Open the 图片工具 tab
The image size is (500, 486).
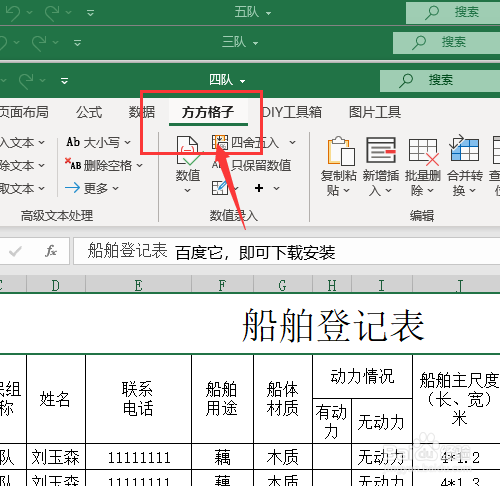375,112
